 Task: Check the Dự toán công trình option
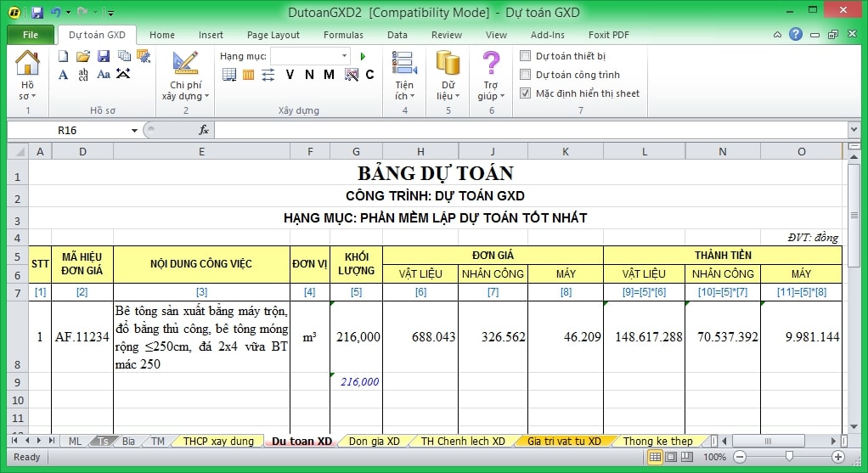pyautogui.click(x=526, y=75)
